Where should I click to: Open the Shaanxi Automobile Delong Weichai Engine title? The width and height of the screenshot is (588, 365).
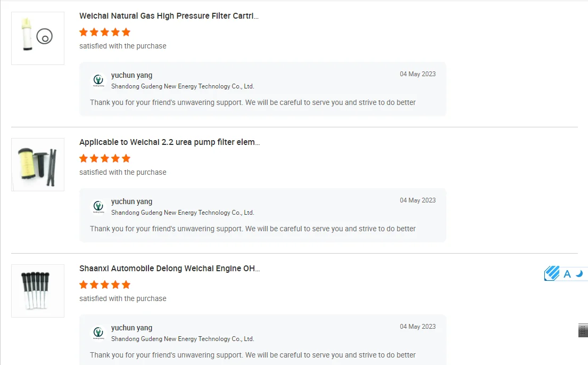click(169, 269)
